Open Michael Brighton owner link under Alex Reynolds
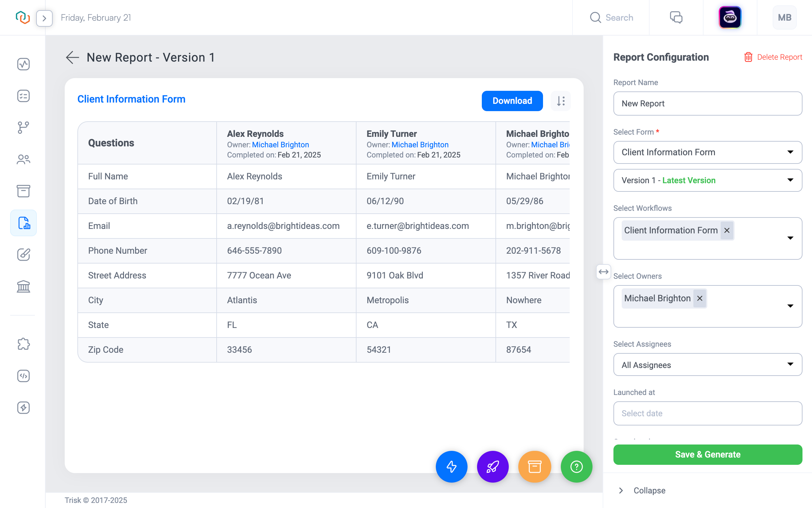This screenshot has height=508, width=812. pos(280,144)
